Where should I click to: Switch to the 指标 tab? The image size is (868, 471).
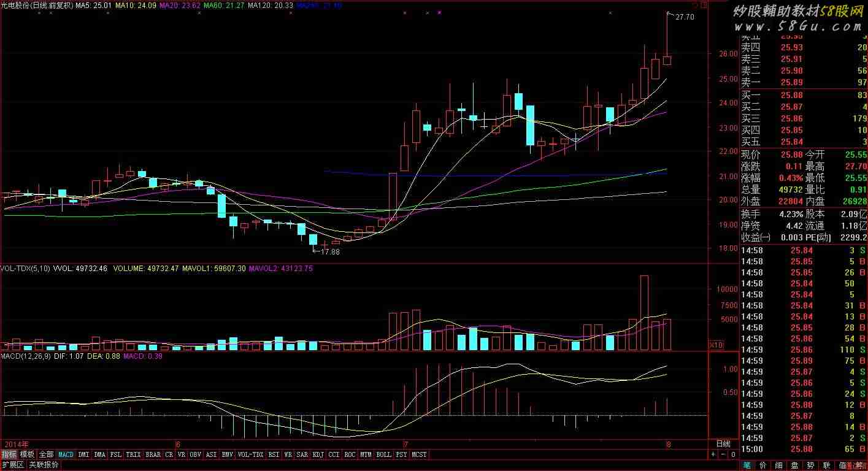[x=9, y=454]
